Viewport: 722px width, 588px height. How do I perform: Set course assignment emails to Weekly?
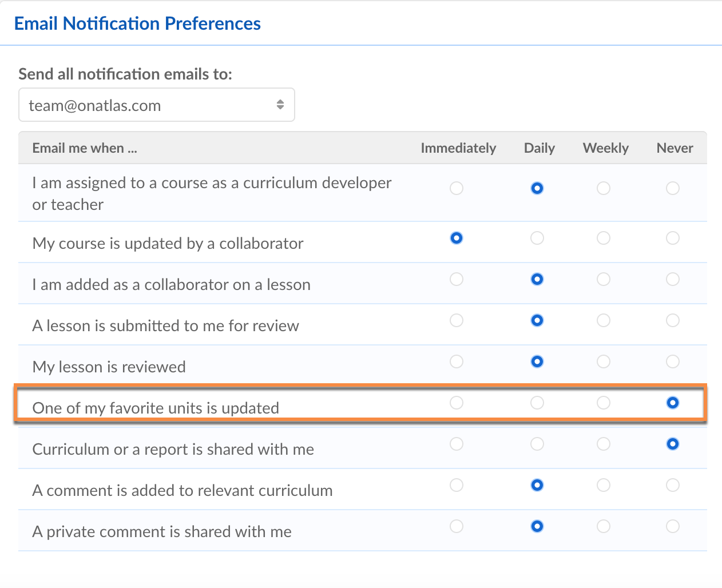pos(604,188)
